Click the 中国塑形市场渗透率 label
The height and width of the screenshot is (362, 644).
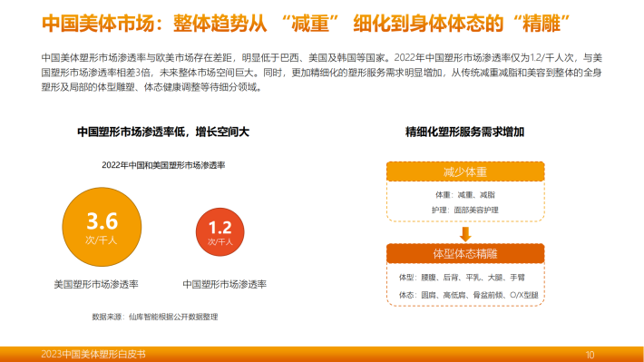coord(225,284)
